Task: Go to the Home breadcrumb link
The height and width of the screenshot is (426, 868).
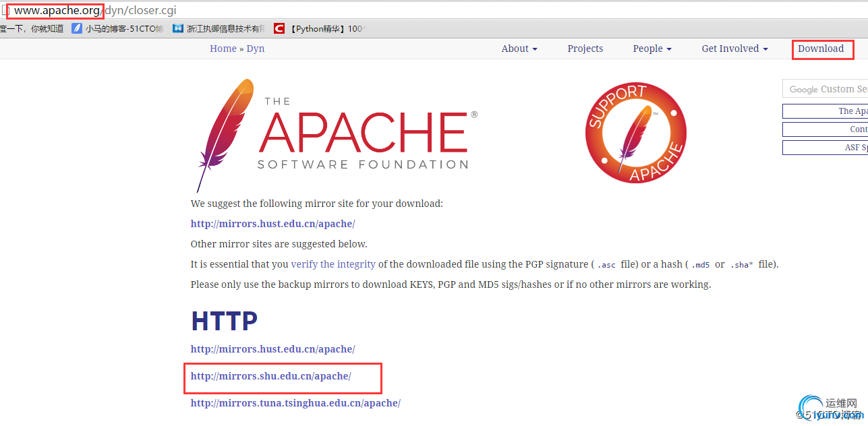Action: tap(223, 49)
